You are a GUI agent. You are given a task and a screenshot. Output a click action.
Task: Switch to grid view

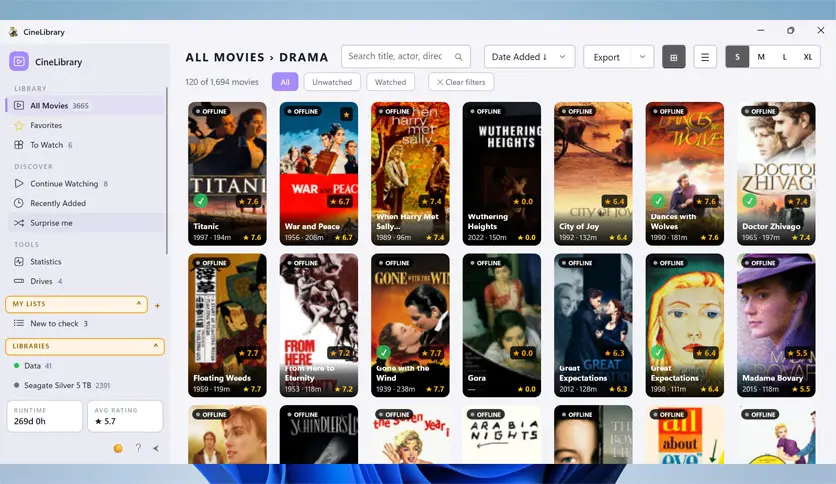(674, 57)
